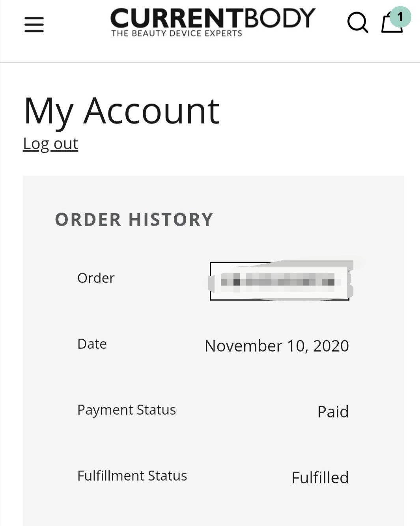Click the Fulfilled status value
420x526 pixels.
(x=320, y=478)
